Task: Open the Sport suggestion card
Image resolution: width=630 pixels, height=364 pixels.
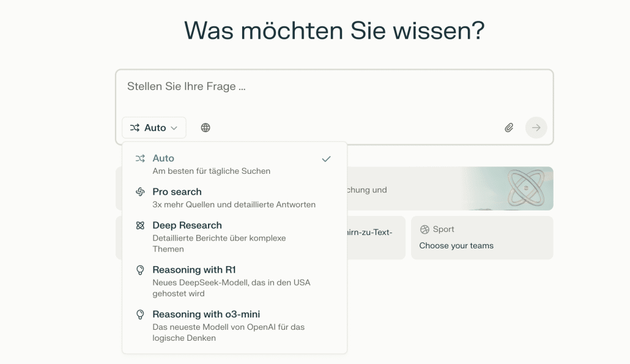Action: pos(483,237)
